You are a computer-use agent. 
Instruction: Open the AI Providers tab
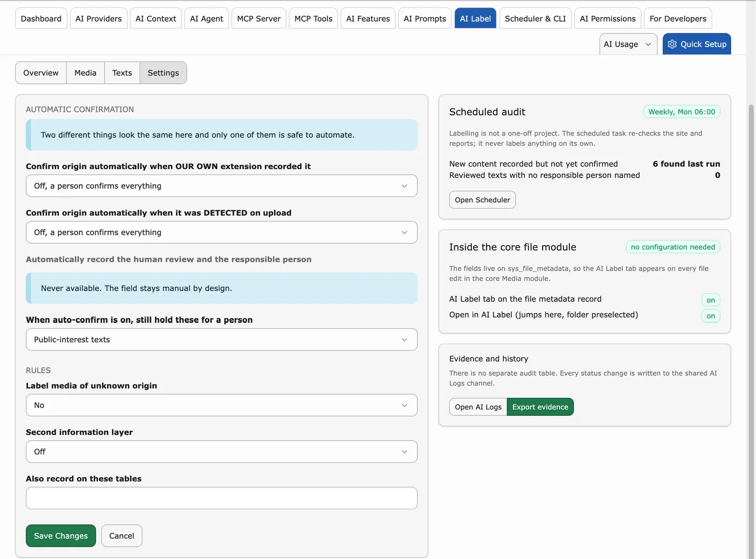[x=99, y=18]
